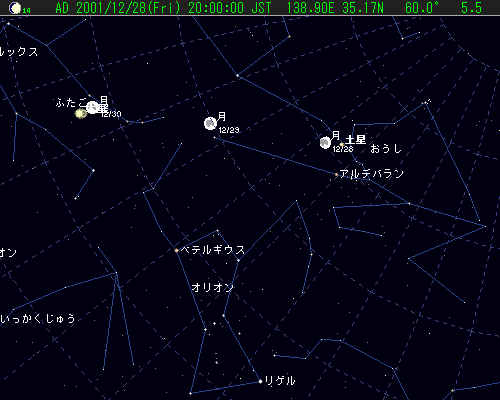Select the Rigel star marker
The height and width of the screenshot is (400, 500).
[260, 381]
